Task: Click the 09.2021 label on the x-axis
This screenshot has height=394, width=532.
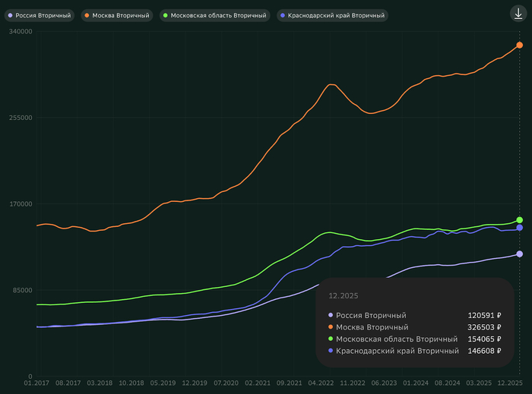Action: [x=290, y=384]
